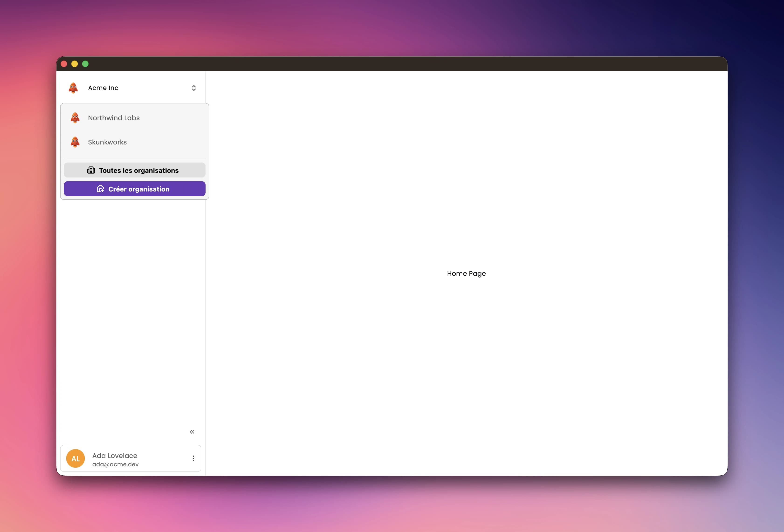The image size is (784, 532).
Task: Click the Ada Lovelace user name
Action: [115, 455]
